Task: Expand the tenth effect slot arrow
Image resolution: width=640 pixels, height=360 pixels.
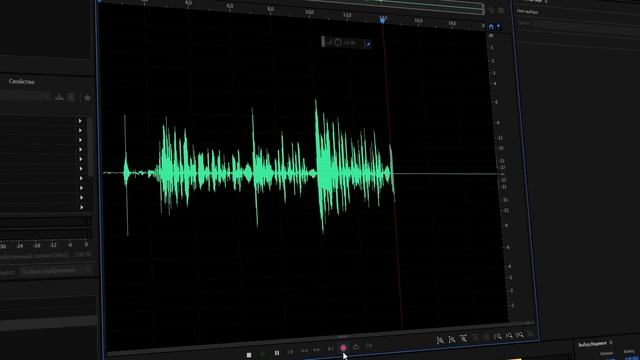Action: (x=82, y=207)
